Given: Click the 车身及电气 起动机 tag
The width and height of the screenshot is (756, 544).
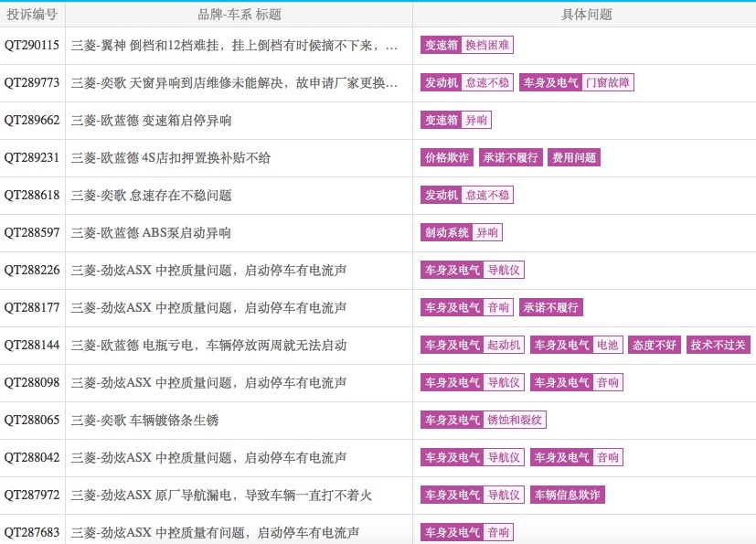Looking at the screenshot, I should (x=473, y=345).
